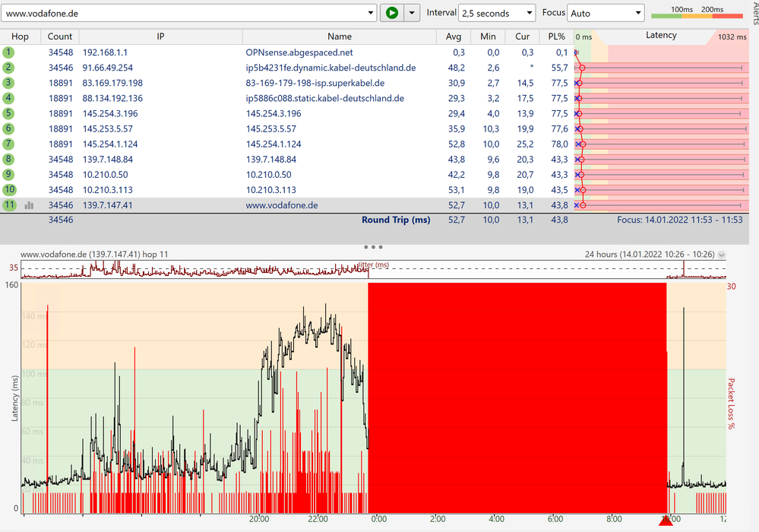Select hop 7 green circle icon

coord(8,144)
